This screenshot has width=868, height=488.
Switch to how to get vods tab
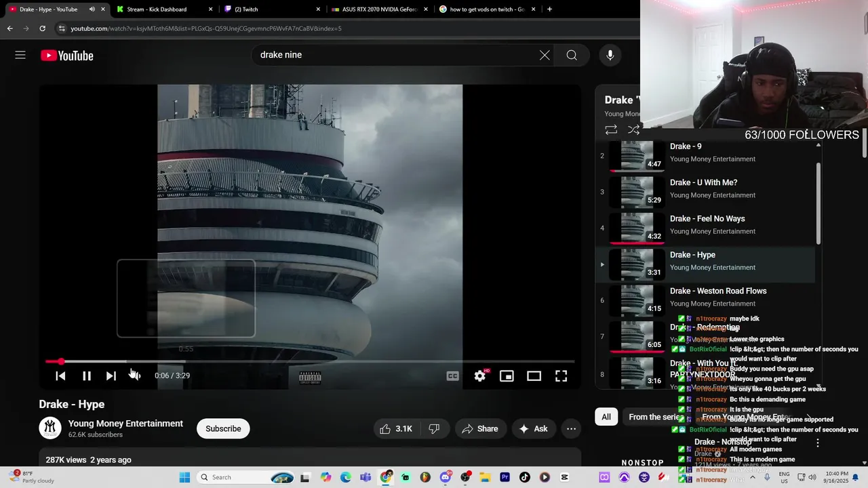pyautogui.click(x=486, y=9)
